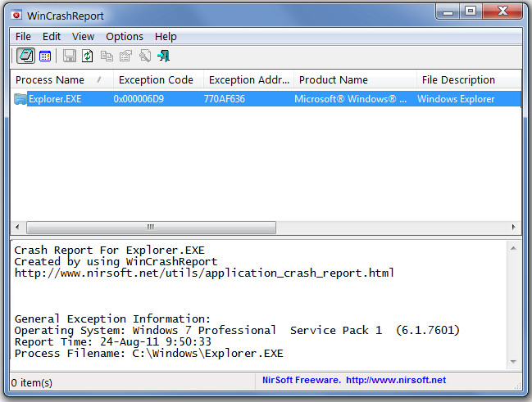Click the "General Exception Information:" line
The width and height of the screenshot is (532, 402).
(112, 319)
